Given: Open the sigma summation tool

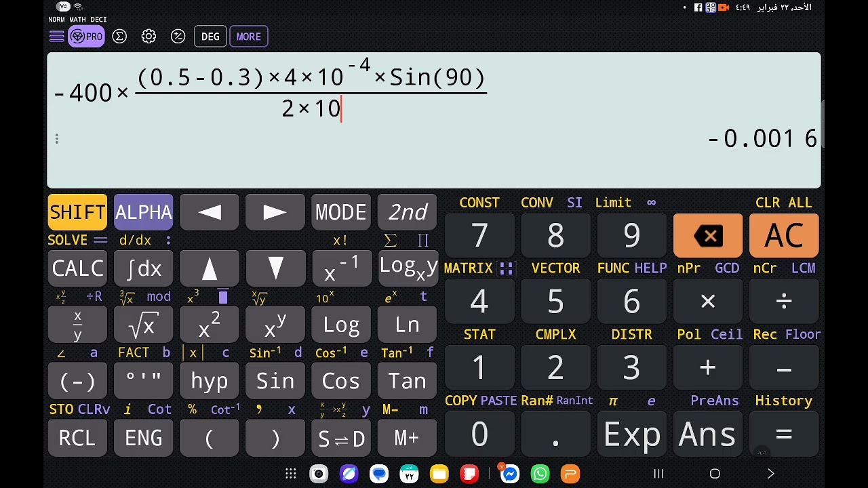Looking at the screenshot, I should tap(119, 37).
